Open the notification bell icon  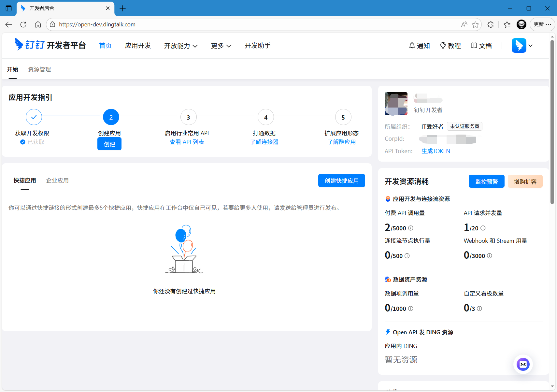point(412,46)
